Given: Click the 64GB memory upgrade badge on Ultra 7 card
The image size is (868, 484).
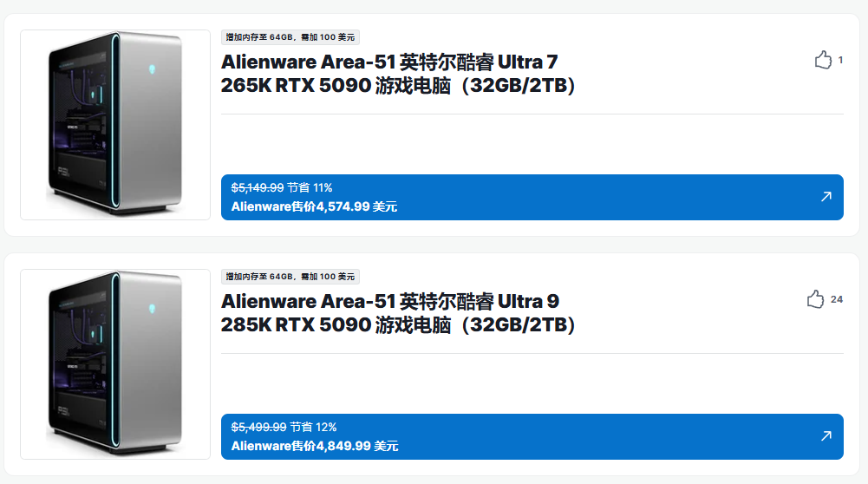Looking at the screenshot, I should pyautogui.click(x=290, y=37).
